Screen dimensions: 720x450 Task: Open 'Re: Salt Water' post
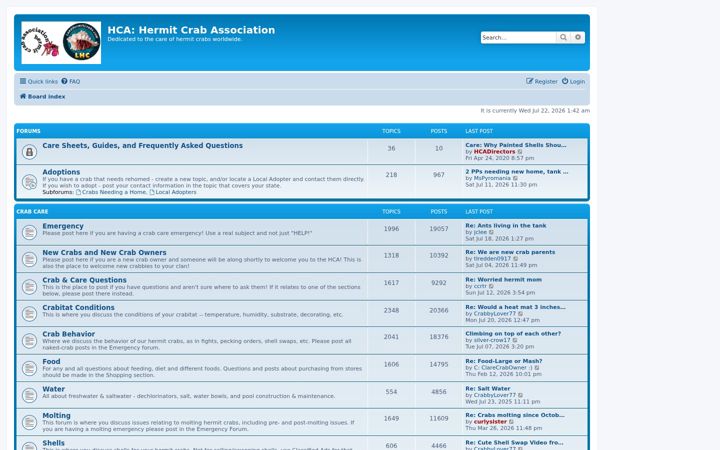pyautogui.click(x=488, y=389)
